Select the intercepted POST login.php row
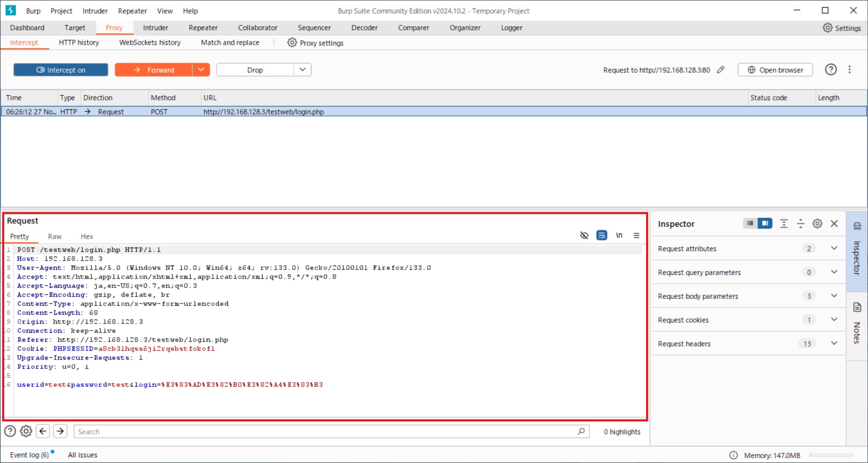Screen dimensions: 868x463 click(x=434, y=111)
